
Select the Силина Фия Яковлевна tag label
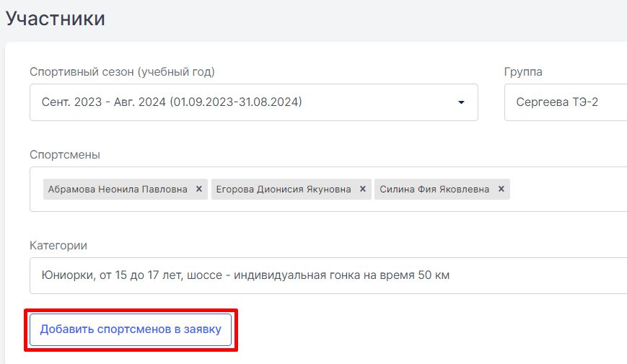[434, 190]
